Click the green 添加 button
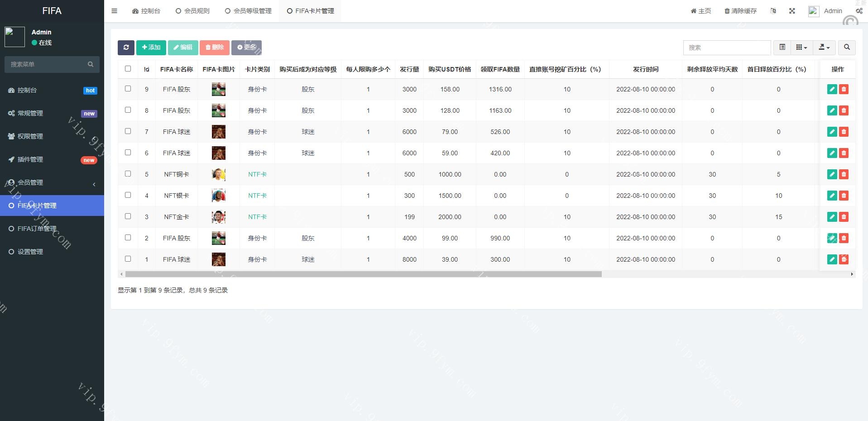This screenshot has width=868, height=421. (x=151, y=48)
